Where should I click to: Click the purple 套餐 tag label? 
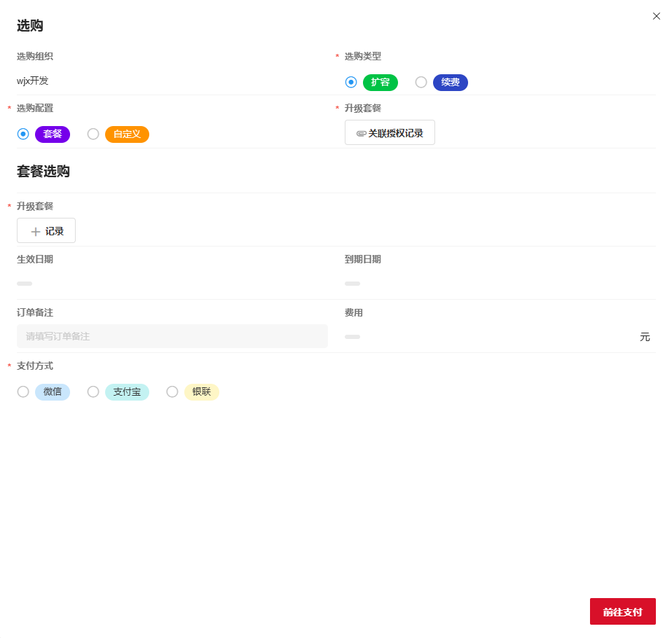pyautogui.click(x=53, y=134)
